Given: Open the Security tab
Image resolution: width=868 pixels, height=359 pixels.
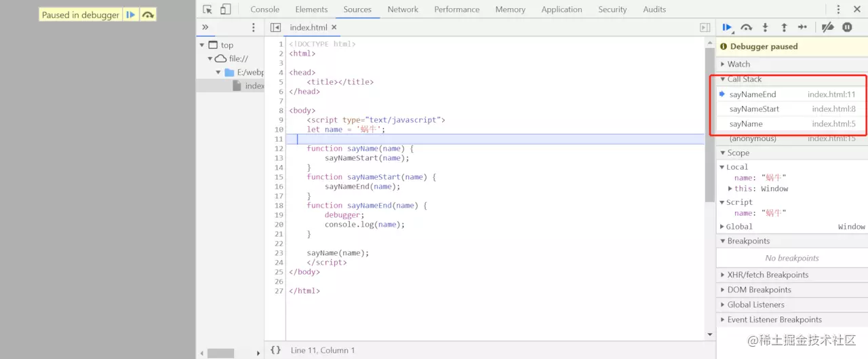Looking at the screenshot, I should coord(612,10).
